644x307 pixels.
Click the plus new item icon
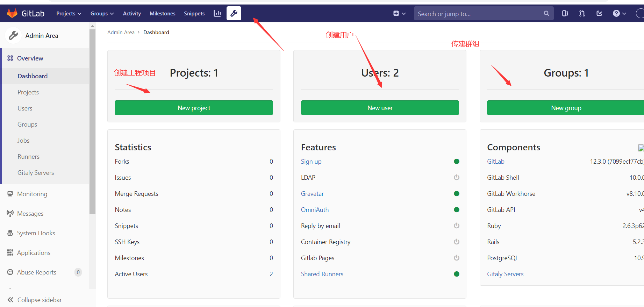pos(396,13)
